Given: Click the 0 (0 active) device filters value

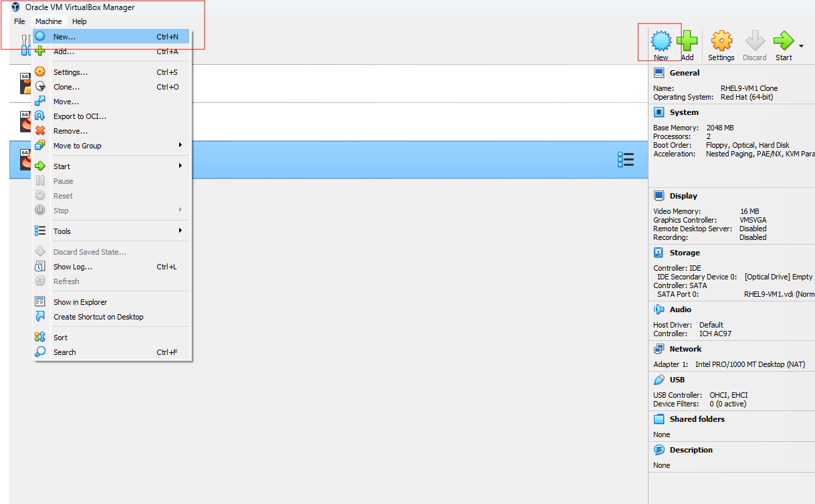Looking at the screenshot, I should (x=728, y=404).
